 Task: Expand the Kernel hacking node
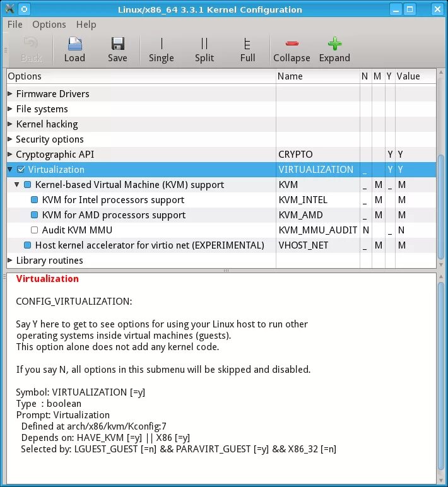click(x=10, y=124)
